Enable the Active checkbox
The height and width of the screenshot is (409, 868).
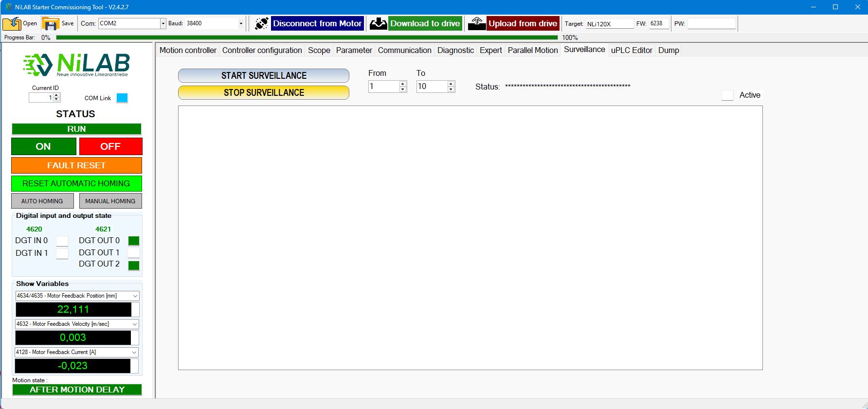click(x=727, y=95)
